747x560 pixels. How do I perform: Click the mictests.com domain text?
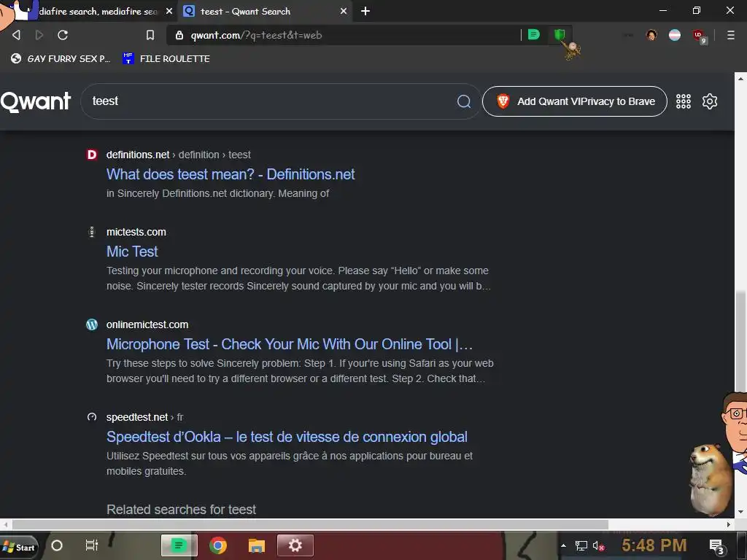coord(136,232)
